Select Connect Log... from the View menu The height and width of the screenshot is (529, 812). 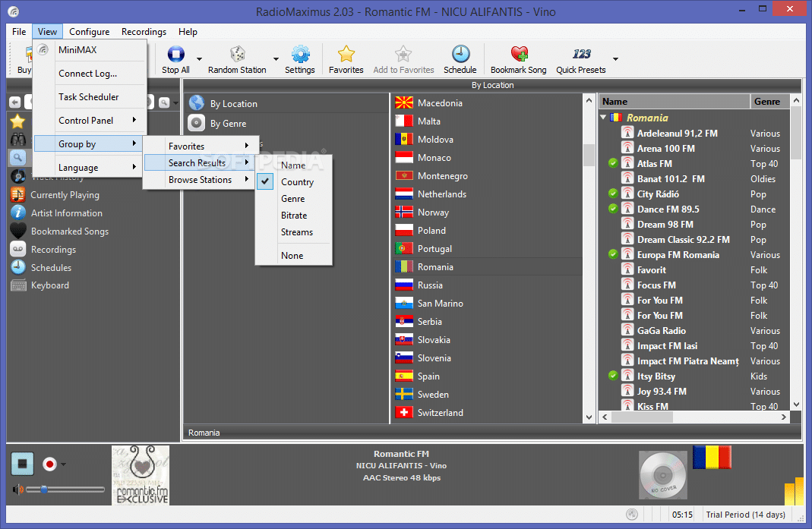[x=88, y=74]
